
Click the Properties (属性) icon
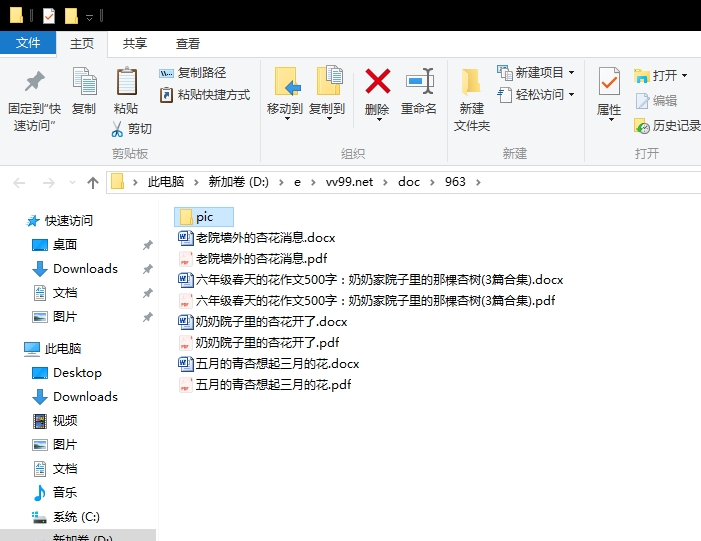609,81
